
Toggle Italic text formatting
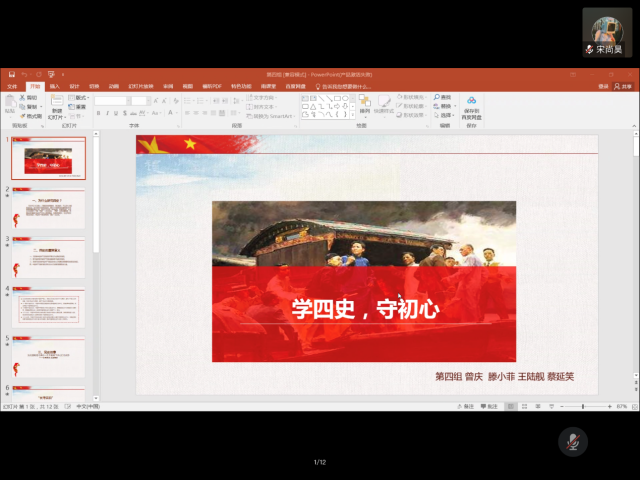[108, 114]
